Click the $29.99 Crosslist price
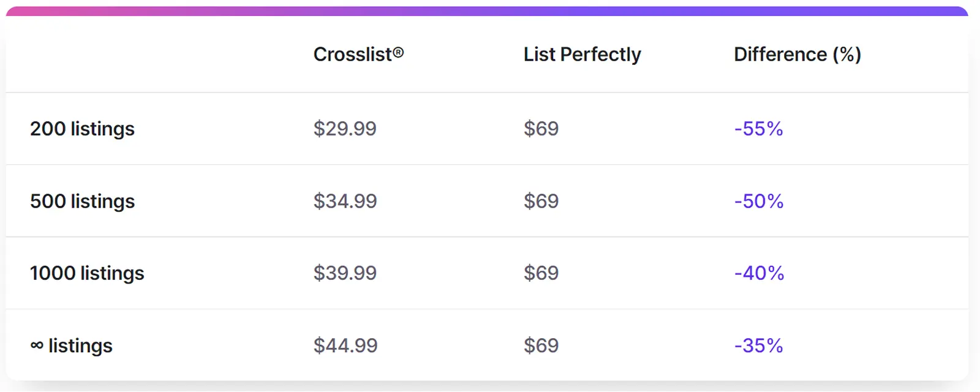The width and height of the screenshot is (980, 392). [x=345, y=129]
